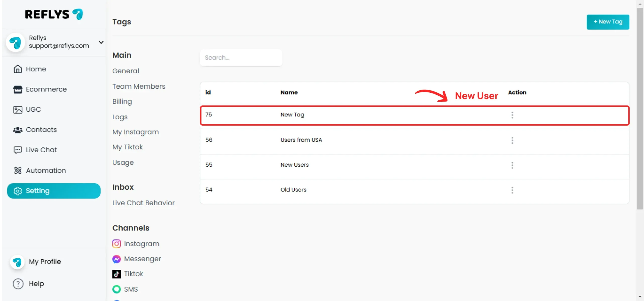644x301 pixels.
Task: Click the id cell '56'
Action: pos(209,140)
